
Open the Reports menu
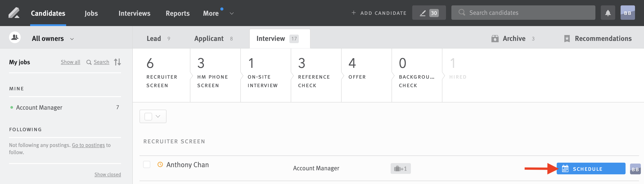(178, 13)
